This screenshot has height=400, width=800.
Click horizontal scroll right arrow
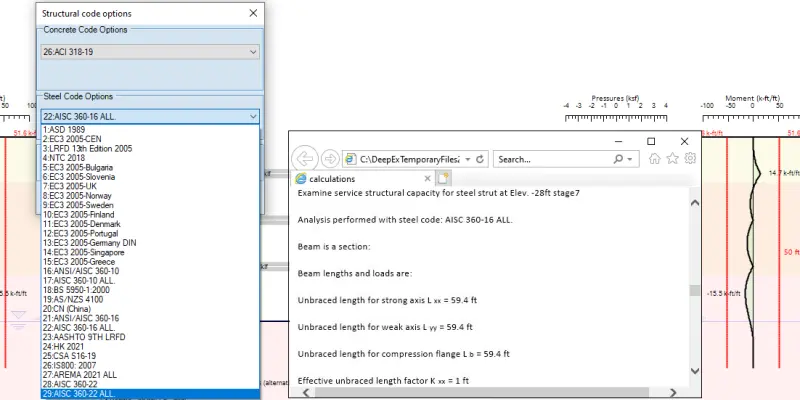[x=673, y=393]
